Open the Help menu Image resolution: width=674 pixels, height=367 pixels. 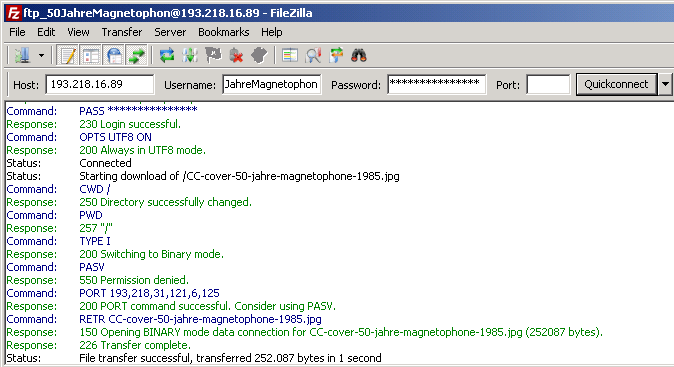coord(272,32)
